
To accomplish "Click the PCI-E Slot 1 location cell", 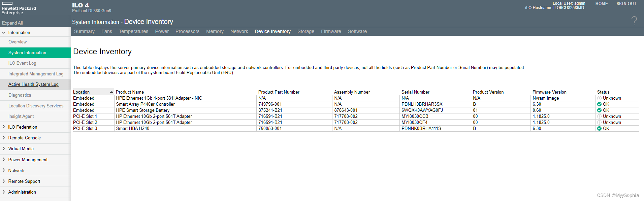I will point(85,116).
